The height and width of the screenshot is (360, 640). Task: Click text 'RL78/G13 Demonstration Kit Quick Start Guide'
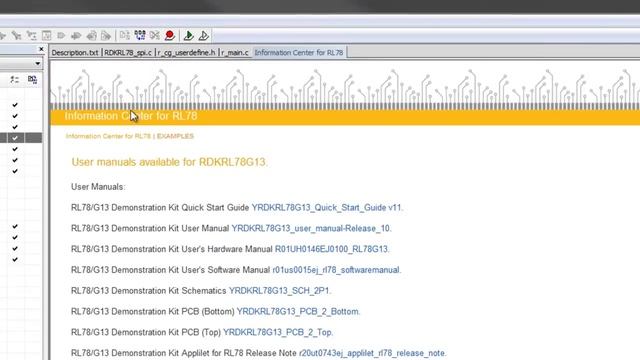coord(160,207)
